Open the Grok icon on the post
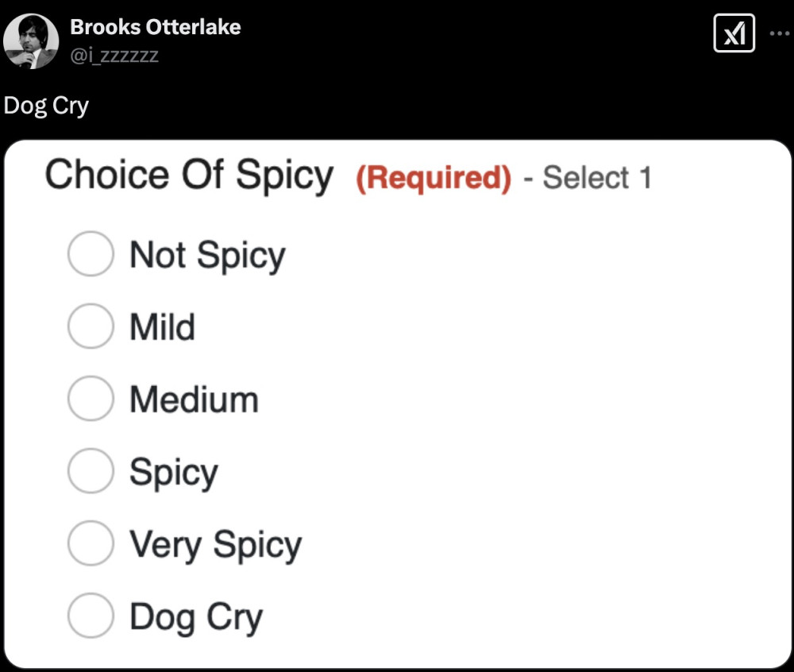 click(734, 33)
